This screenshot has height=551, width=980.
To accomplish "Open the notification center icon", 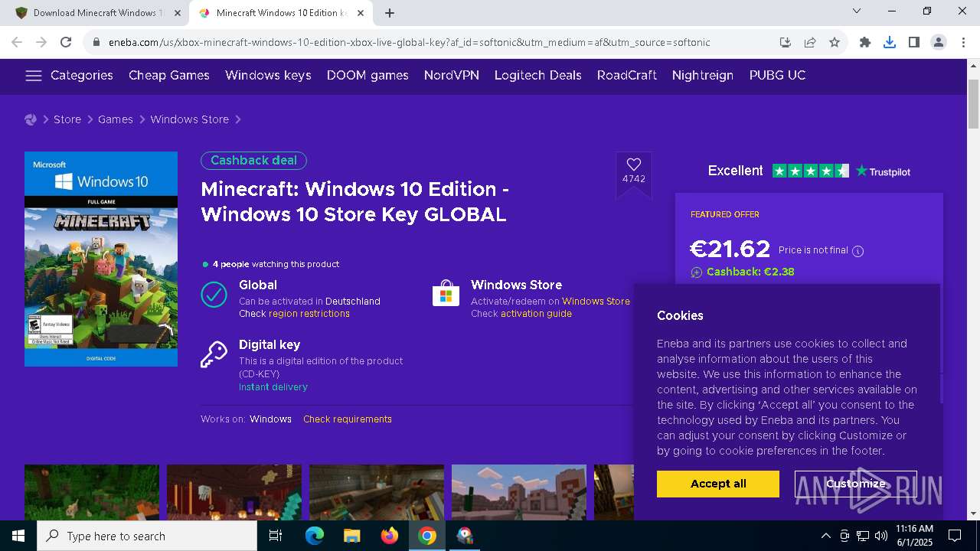I will (955, 536).
